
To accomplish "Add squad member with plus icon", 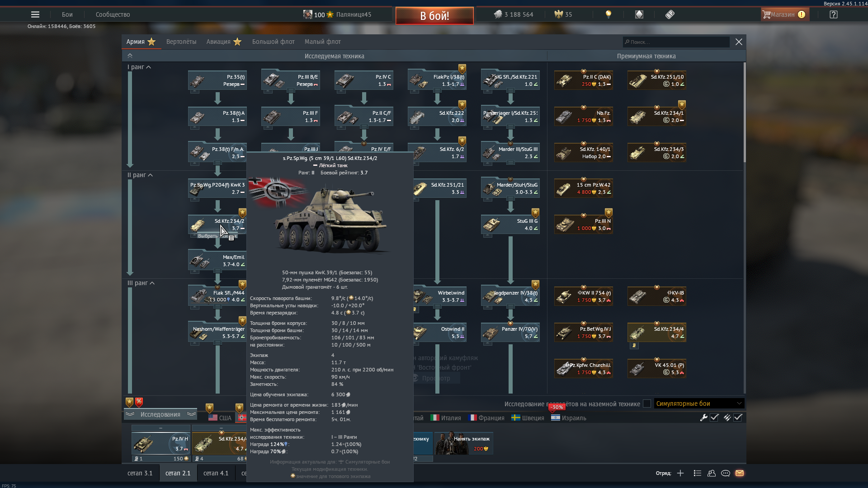I will pos(680,473).
